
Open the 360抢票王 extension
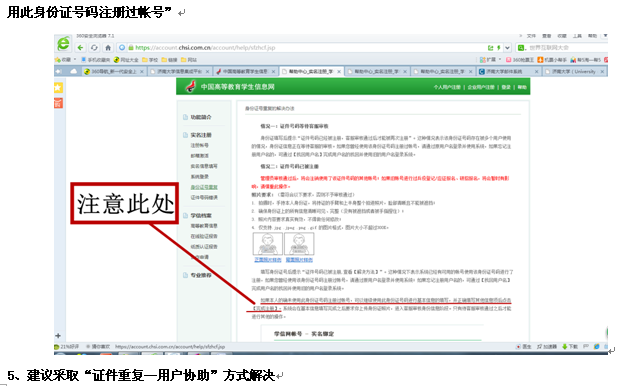pos(520,60)
